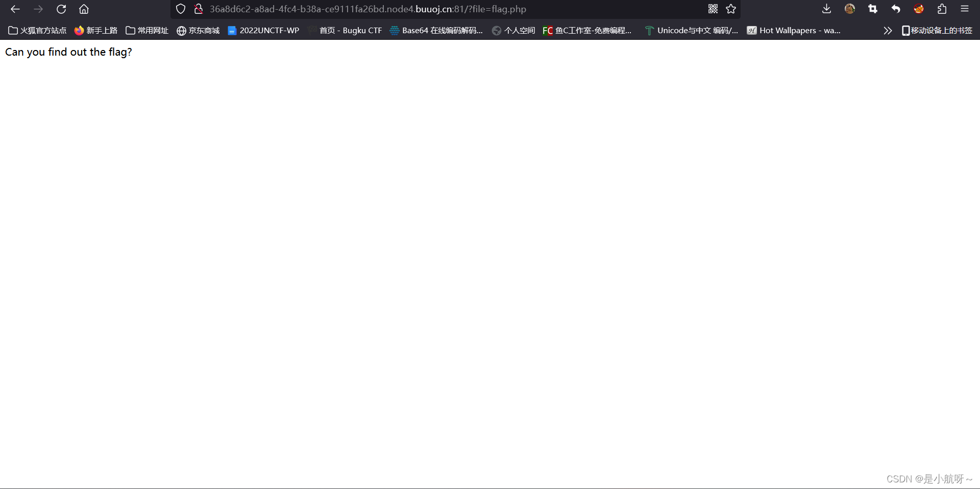Open the cookie blocker extension
Image resolution: width=980 pixels, height=489 pixels.
click(x=918, y=9)
